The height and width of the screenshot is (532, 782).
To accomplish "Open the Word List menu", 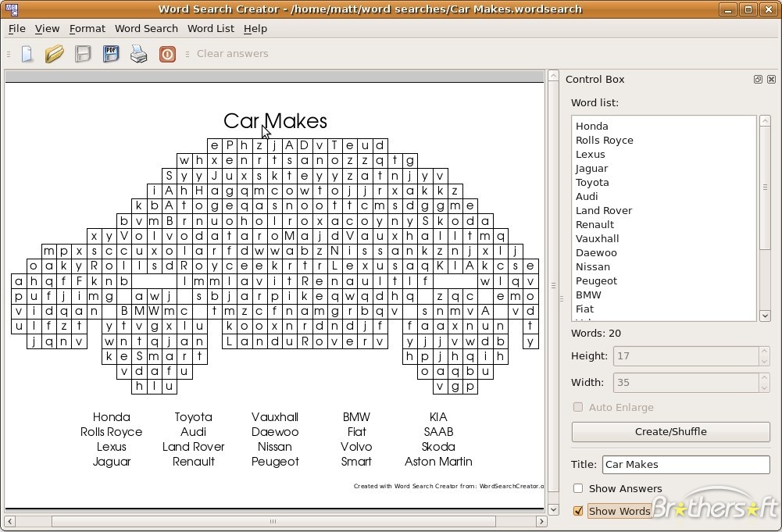I will [210, 28].
